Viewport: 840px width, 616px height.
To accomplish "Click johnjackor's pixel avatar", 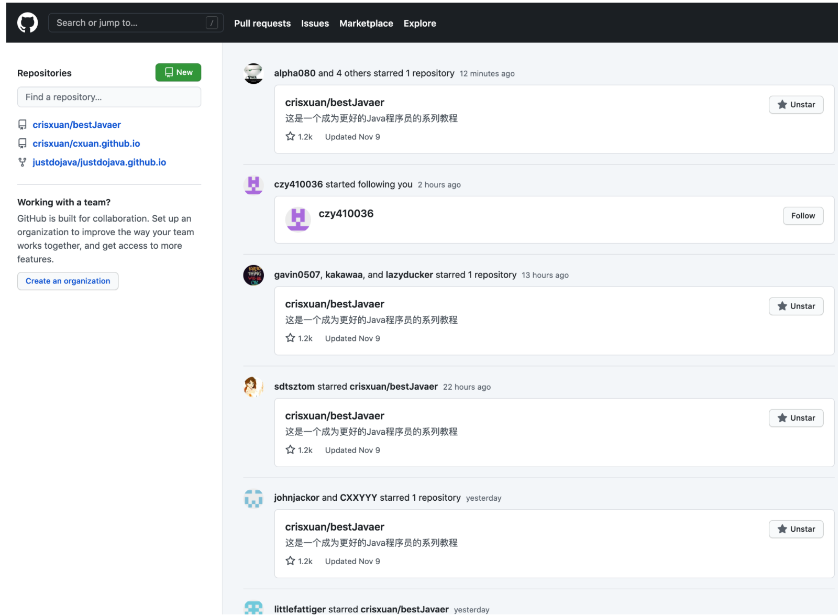I will [x=253, y=498].
